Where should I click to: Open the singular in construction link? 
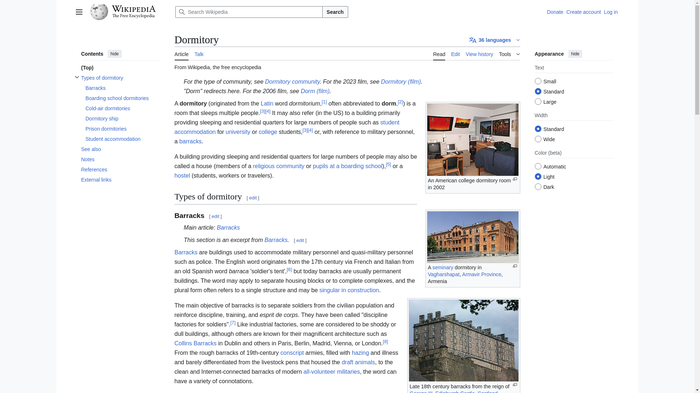coord(349,290)
